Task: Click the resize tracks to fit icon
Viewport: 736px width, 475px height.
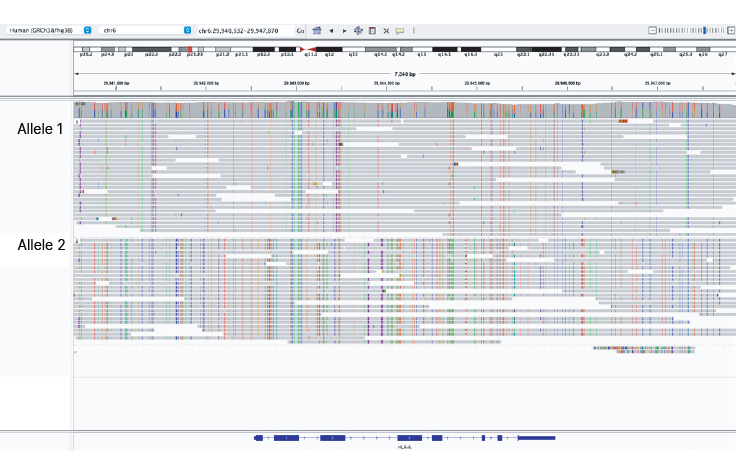Action: [386, 31]
